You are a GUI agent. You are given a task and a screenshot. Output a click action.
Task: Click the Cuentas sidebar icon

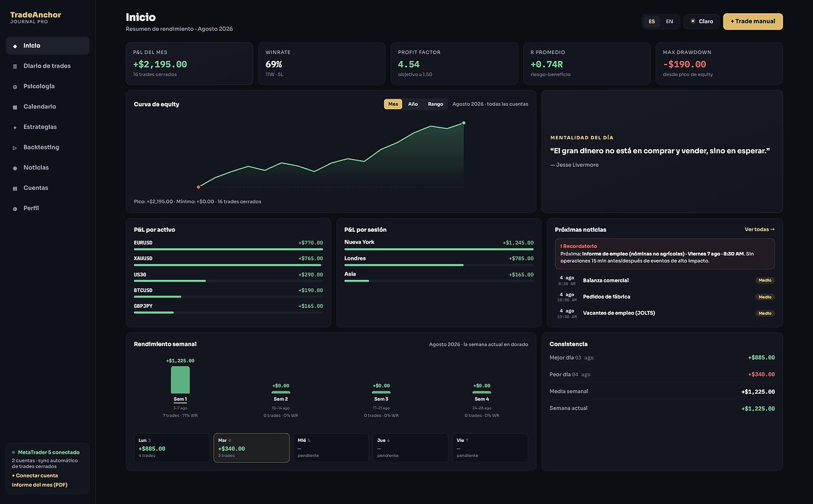click(15, 188)
